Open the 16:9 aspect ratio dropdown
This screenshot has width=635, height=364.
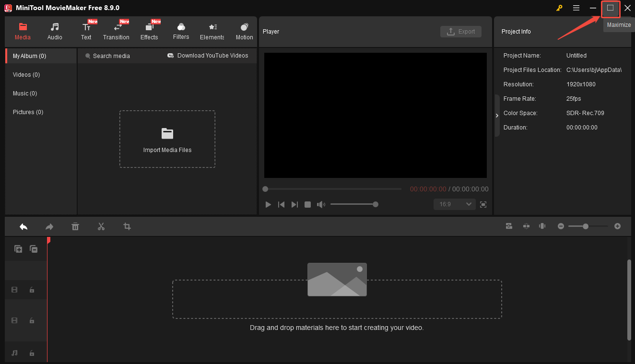455,204
